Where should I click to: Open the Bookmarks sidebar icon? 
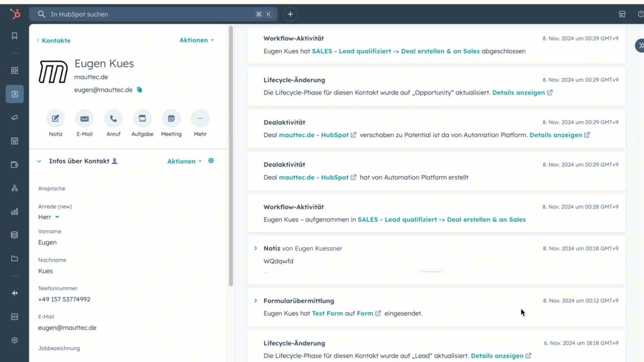14,36
